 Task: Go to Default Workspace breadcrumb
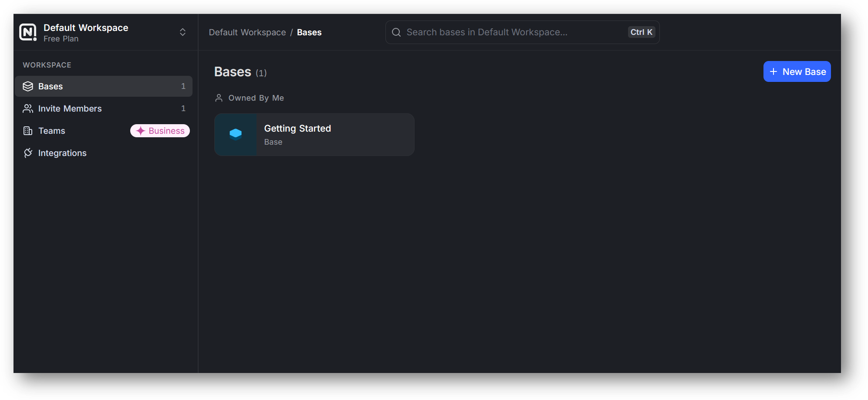point(247,32)
